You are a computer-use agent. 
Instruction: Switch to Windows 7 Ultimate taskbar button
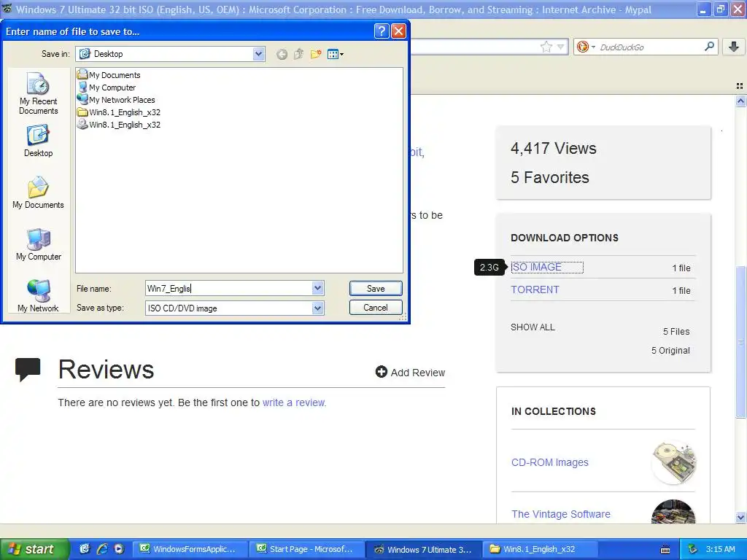point(424,549)
